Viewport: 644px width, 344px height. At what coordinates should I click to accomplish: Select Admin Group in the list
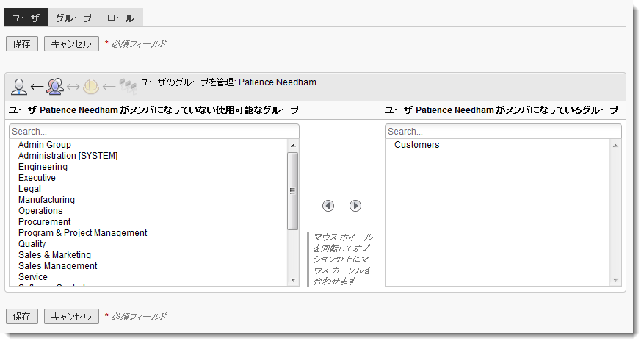[45, 145]
